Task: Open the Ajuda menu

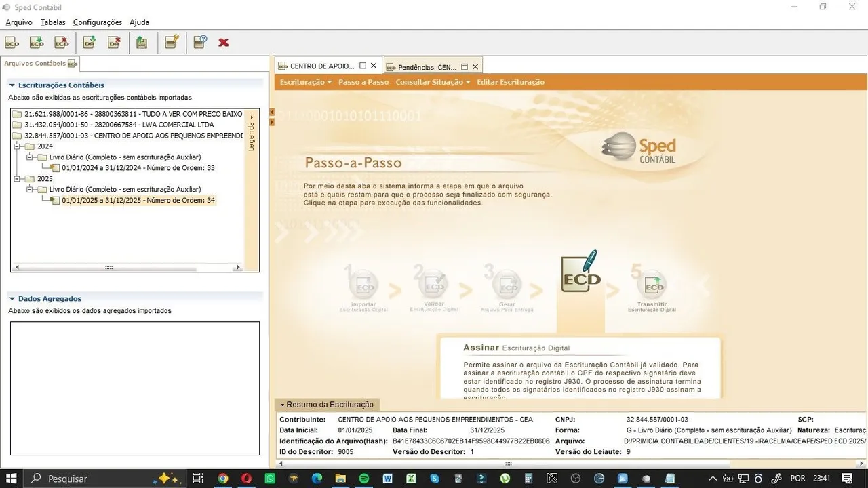Action: click(x=139, y=22)
